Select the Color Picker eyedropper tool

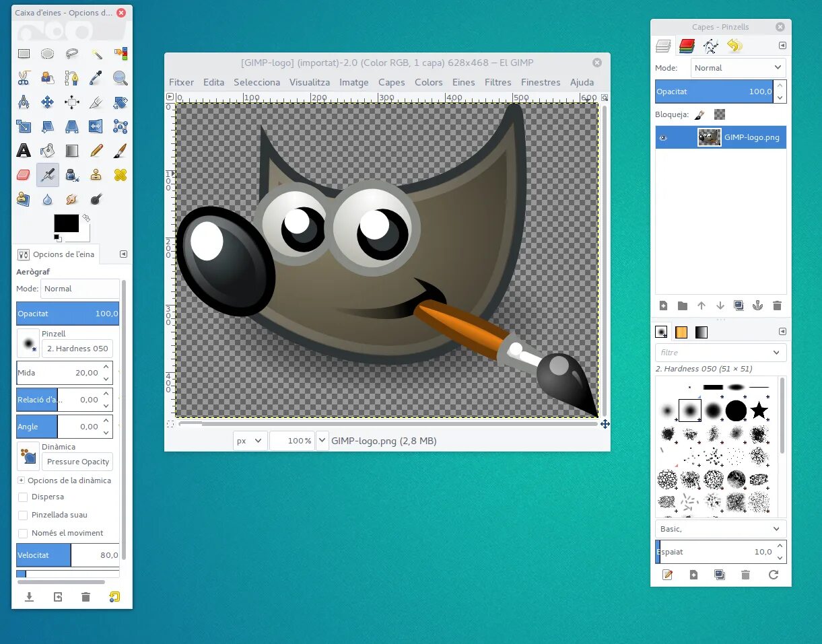pyautogui.click(x=96, y=78)
